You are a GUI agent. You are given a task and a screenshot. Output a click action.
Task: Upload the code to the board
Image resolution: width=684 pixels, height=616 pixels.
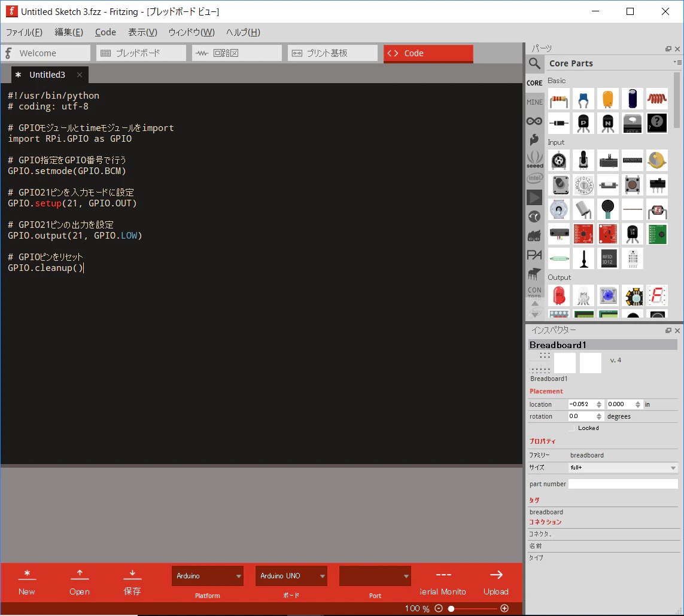[496, 583]
